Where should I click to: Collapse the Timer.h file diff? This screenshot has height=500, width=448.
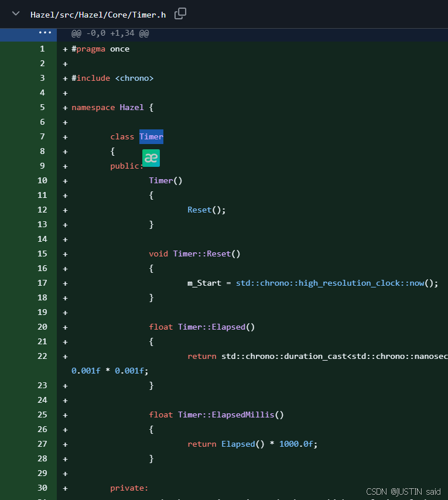pos(16,14)
